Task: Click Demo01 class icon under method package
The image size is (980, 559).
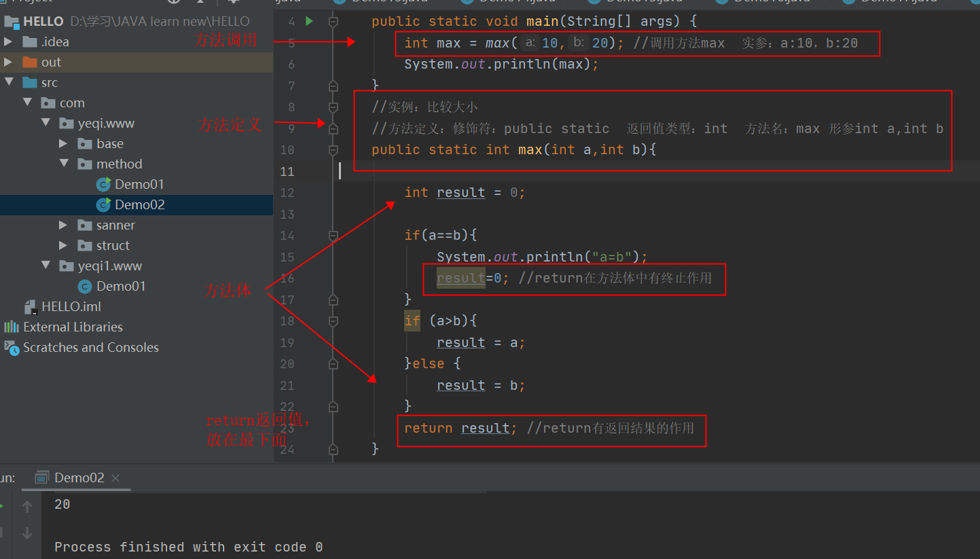Action: (103, 184)
